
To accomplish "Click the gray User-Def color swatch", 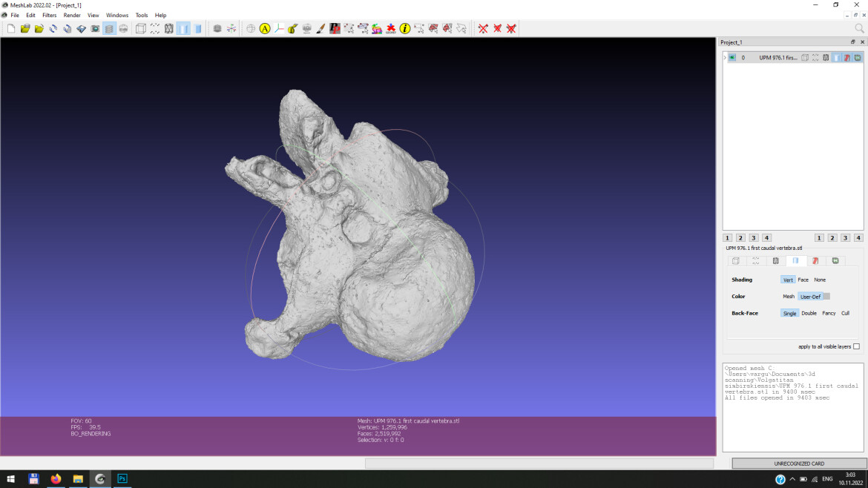I will 826,297.
